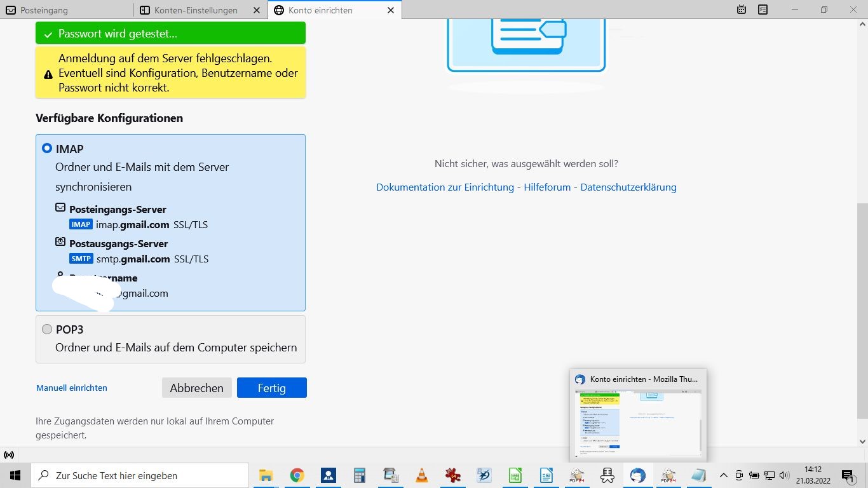The width and height of the screenshot is (868, 488).
Task: Select the IMAP radio button
Action: pyautogui.click(x=47, y=149)
